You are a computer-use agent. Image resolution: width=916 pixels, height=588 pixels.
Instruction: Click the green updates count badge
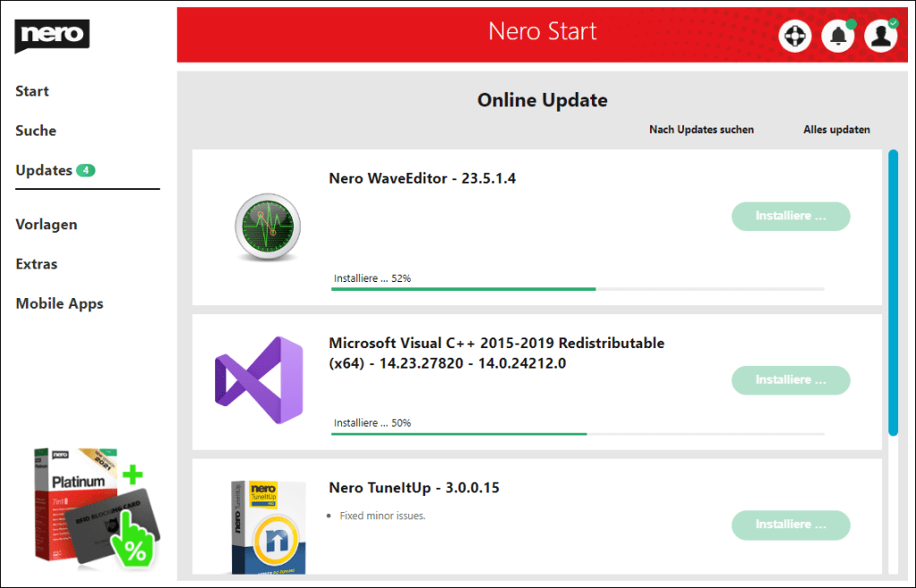click(86, 170)
